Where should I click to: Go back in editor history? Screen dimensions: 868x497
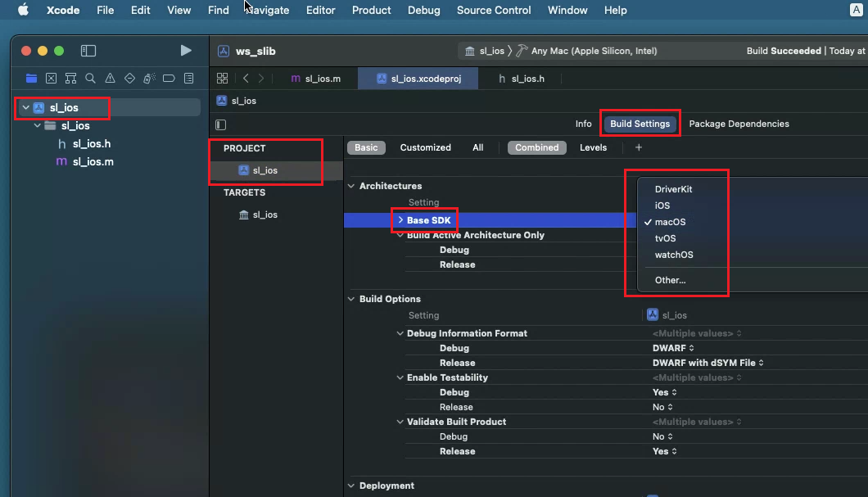(246, 78)
